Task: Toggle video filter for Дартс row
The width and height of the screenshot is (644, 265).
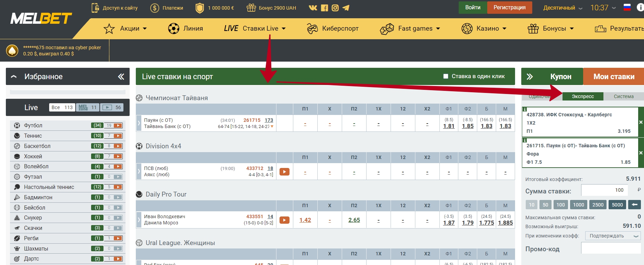Action: 118,259
